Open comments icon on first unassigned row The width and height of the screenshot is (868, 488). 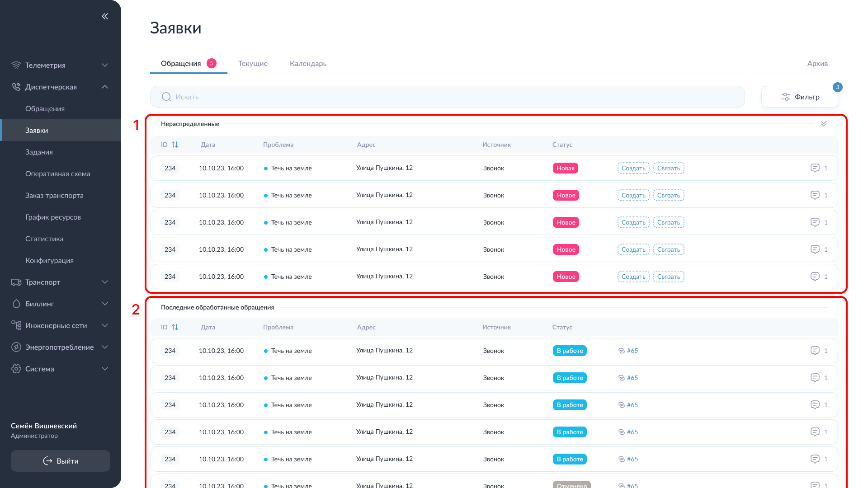click(815, 168)
